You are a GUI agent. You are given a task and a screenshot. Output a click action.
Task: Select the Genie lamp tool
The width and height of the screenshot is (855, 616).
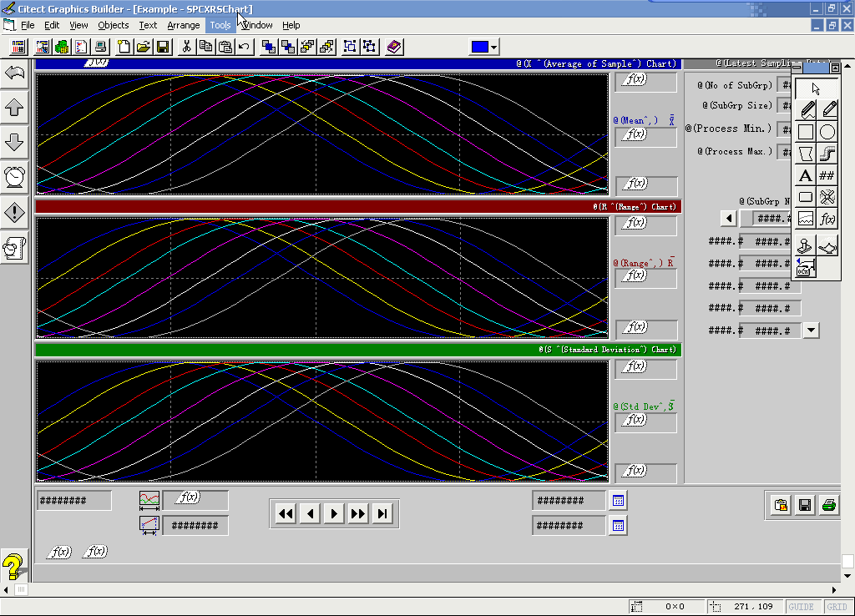827,246
